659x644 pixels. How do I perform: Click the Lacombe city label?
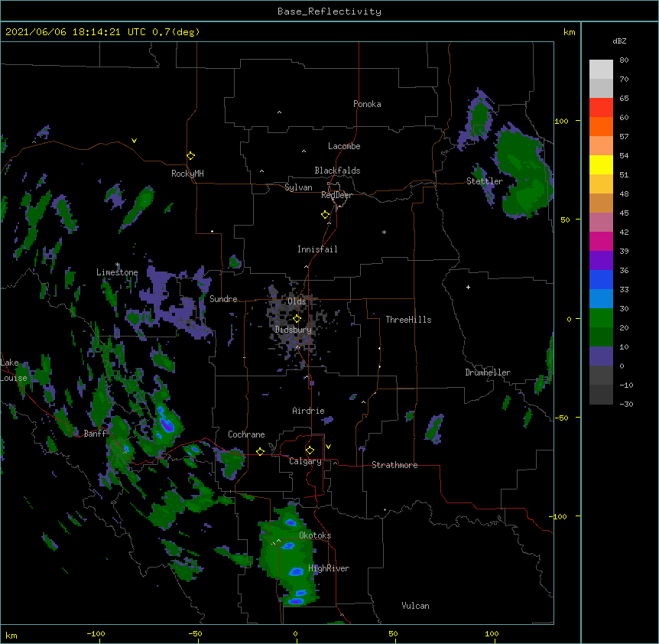(x=344, y=146)
